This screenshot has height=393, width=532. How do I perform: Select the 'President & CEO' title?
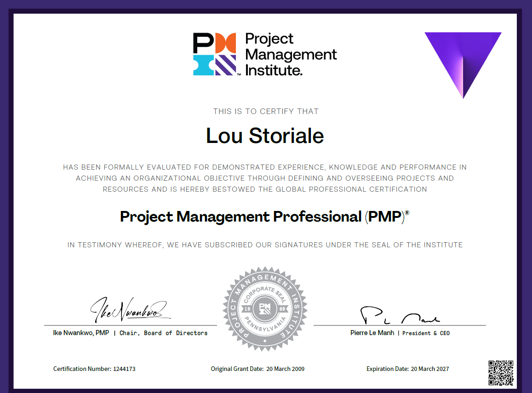(426, 333)
